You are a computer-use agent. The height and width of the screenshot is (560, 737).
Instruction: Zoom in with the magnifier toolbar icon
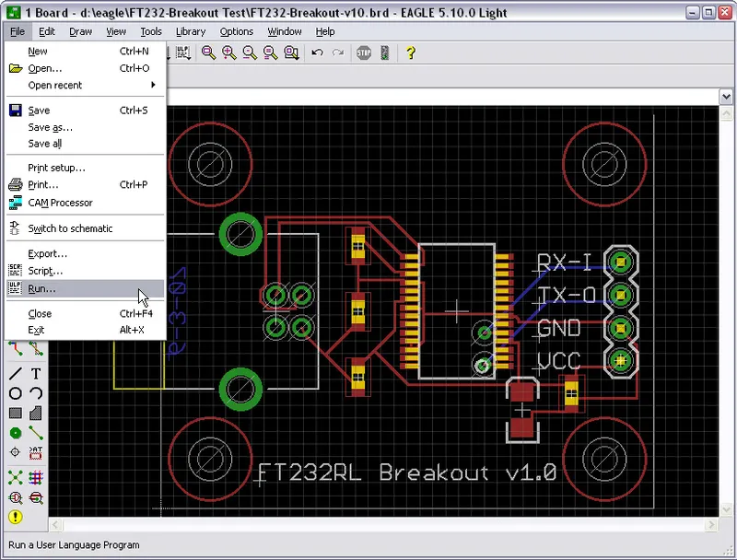229,52
